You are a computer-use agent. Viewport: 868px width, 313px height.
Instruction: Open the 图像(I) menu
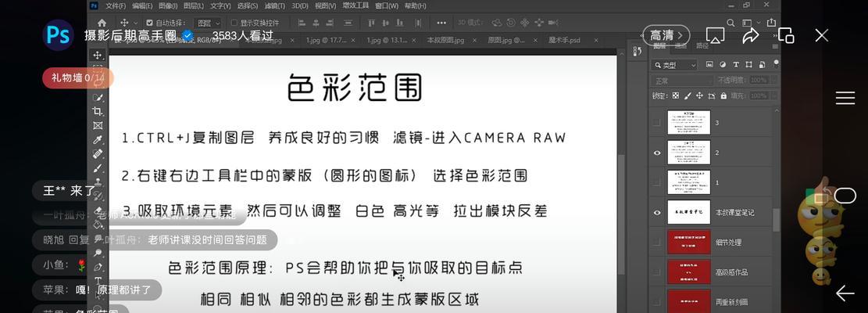click(168, 5)
